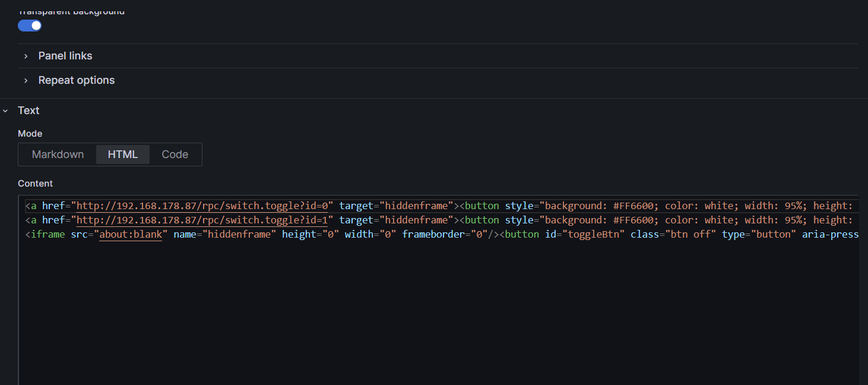Open the Panel links section title
The image size is (868, 385).
65,56
